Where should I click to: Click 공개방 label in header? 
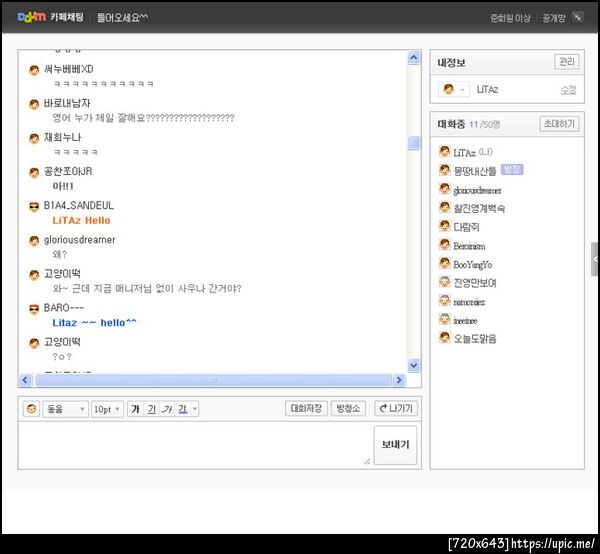pyautogui.click(x=554, y=18)
